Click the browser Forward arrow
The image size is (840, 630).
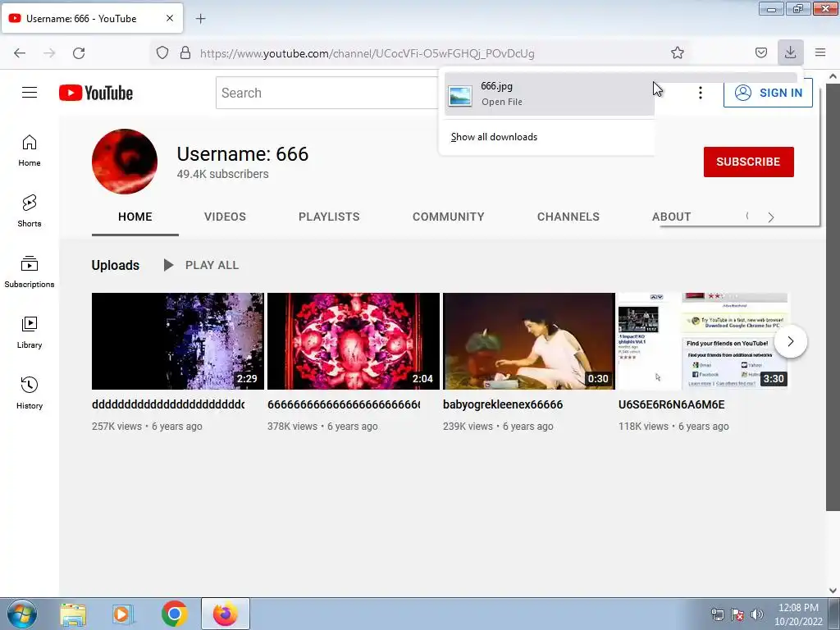click(49, 53)
